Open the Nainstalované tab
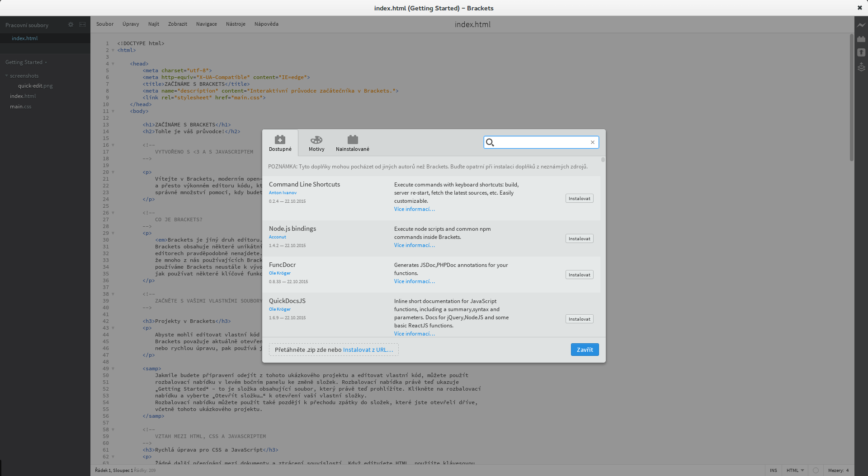The width and height of the screenshot is (868, 476). [x=353, y=143]
